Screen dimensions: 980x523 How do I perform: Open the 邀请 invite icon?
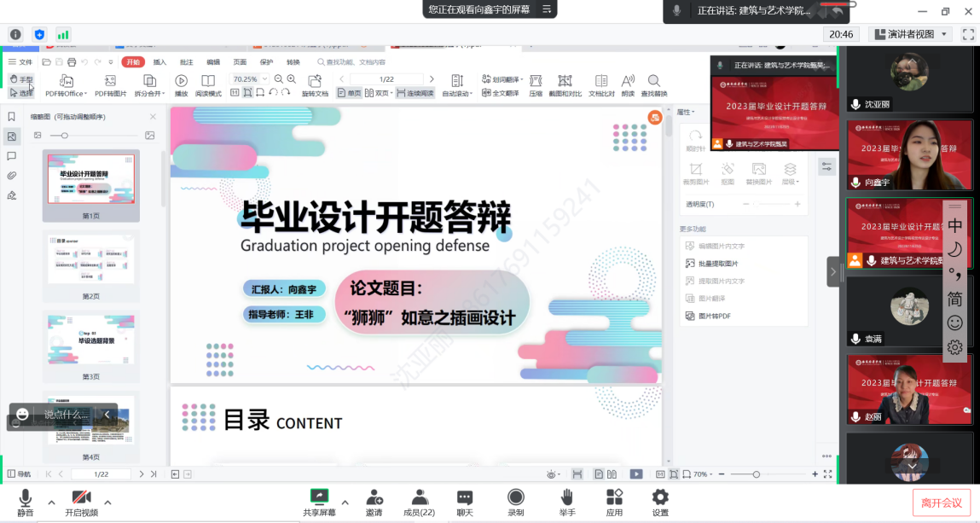click(374, 497)
